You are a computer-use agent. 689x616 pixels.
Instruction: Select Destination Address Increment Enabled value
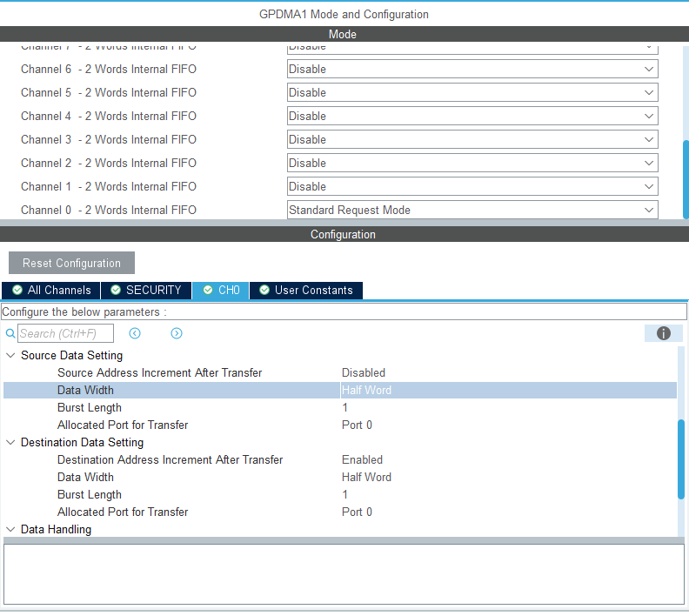pos(362,459)
